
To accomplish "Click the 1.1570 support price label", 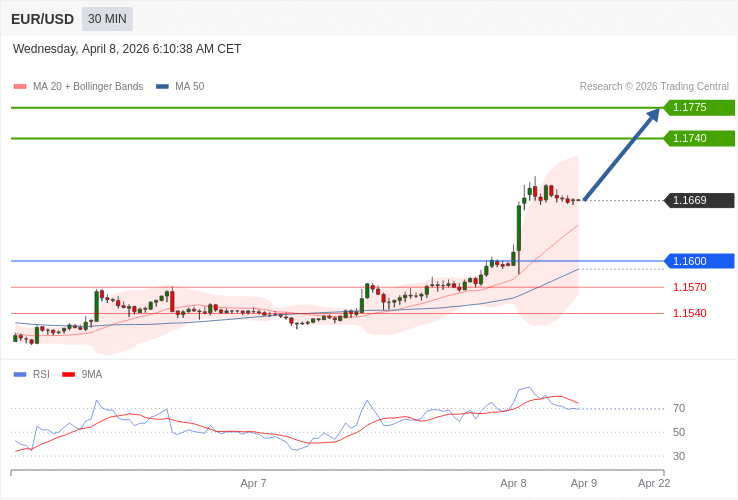I will pyautogui.click(x=690, y=287).
